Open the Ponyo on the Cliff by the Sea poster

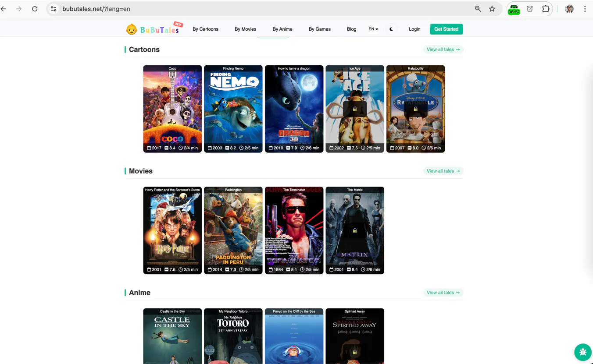pos(294,336)
